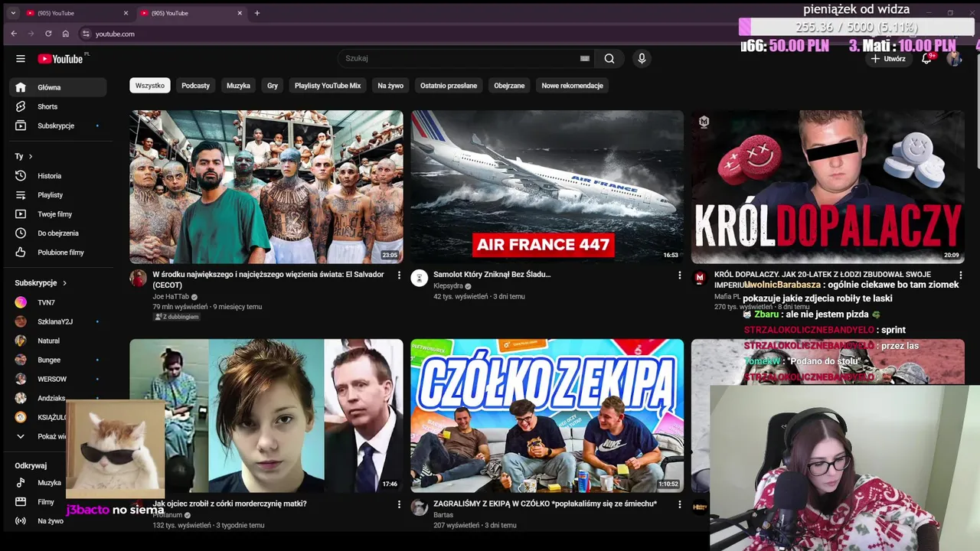Open a new browser tab
The image size is (980, 551).
tap(257, 13)
